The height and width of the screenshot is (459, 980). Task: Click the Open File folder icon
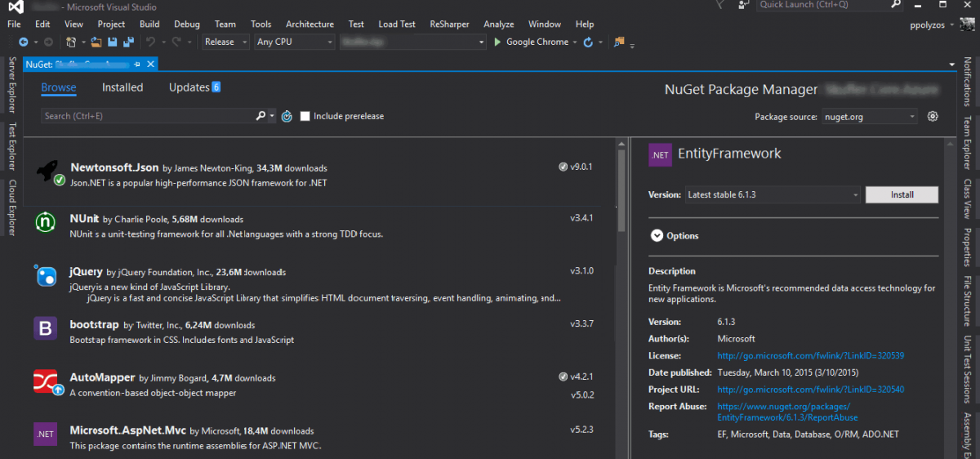96,42
